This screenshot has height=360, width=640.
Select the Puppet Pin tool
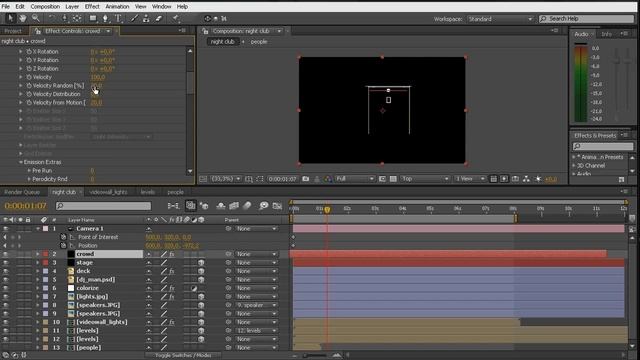[x=176, y=18]
